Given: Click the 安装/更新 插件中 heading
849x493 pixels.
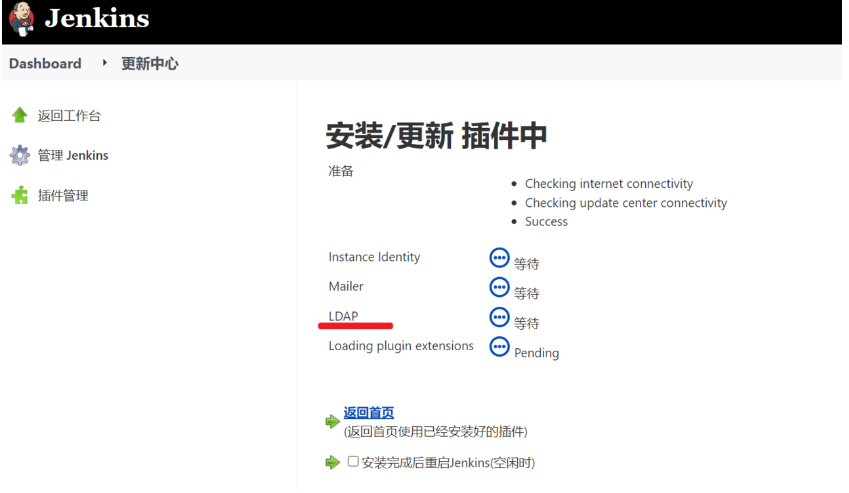Looking at the screenshot, I should (x=436, y=135).
